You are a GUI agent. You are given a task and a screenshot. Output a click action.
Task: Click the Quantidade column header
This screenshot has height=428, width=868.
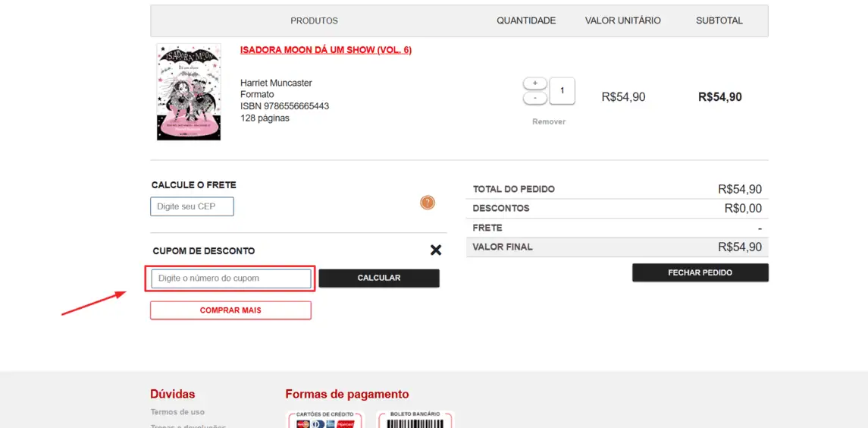526,21
